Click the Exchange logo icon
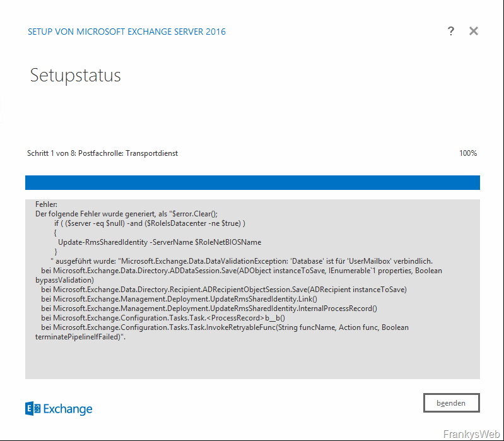Viewport: 504px width, 441px height. (x=33, y=409)
